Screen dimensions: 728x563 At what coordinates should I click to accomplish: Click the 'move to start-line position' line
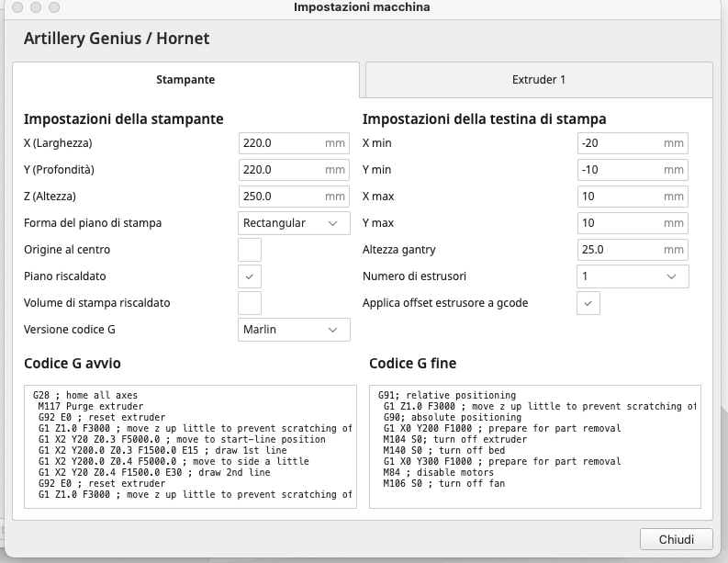tap(182, 439)
